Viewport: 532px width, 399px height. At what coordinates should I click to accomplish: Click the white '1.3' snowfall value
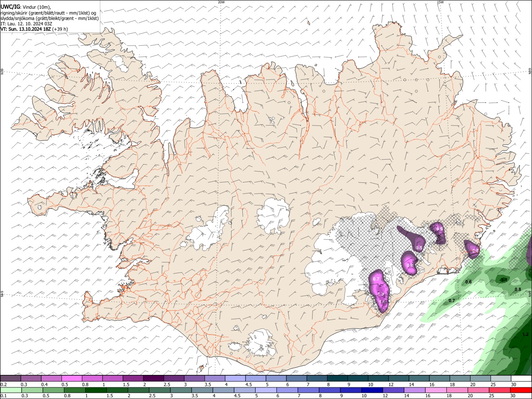[381, 294]
